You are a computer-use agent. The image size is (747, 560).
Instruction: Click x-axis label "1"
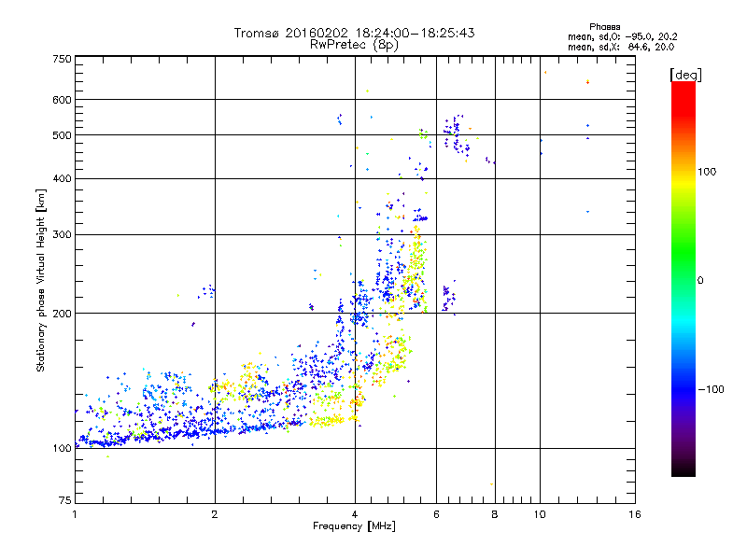75,514
